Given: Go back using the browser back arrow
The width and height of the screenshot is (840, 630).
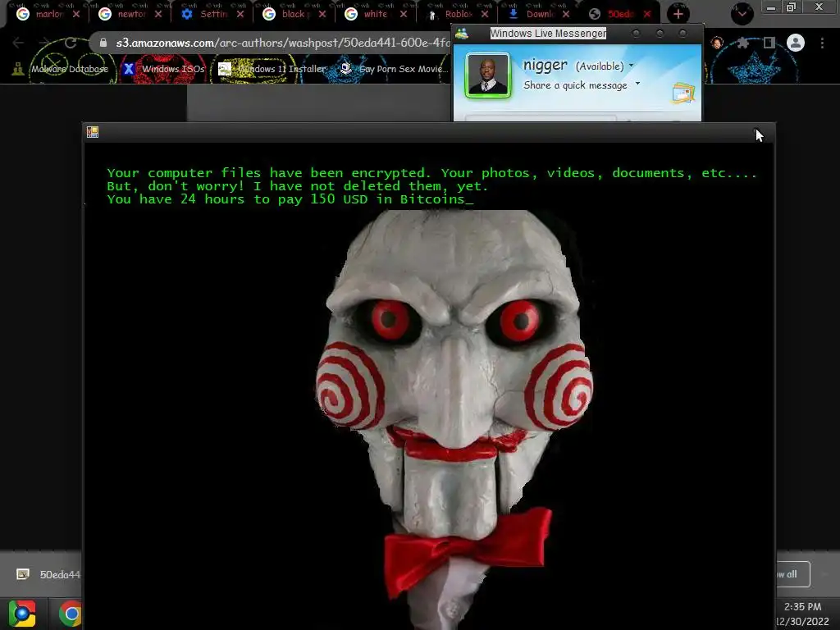Looking at the screenshot, I should click(18, 43).
